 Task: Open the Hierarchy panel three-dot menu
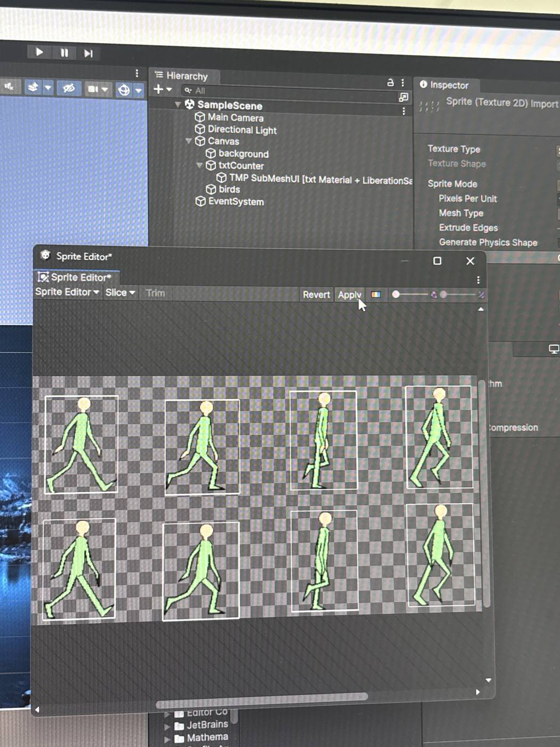pos(403,83)
